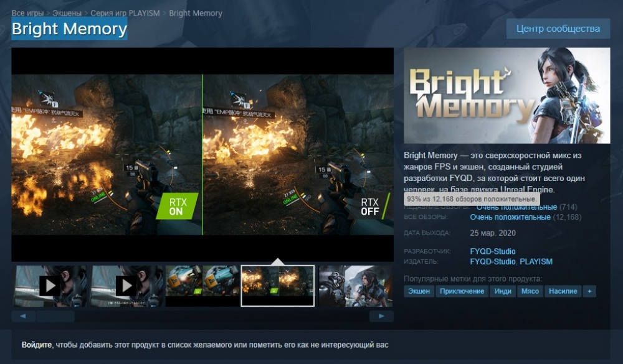The height and width of the screenshot is (364, 623).
Task: Select the Мясо tag
Action: (x=530, y=291)
